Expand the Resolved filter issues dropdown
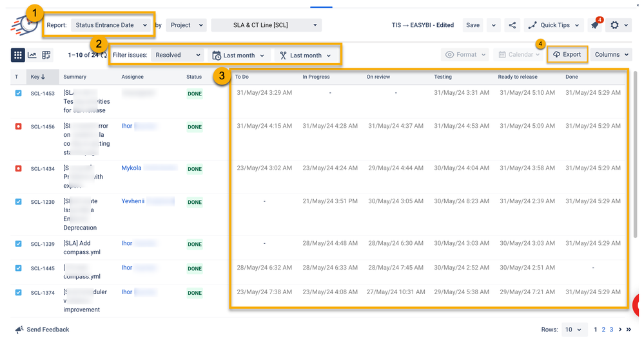The width and height of the screenshot is (644, 347). click(x=178, y=55)
